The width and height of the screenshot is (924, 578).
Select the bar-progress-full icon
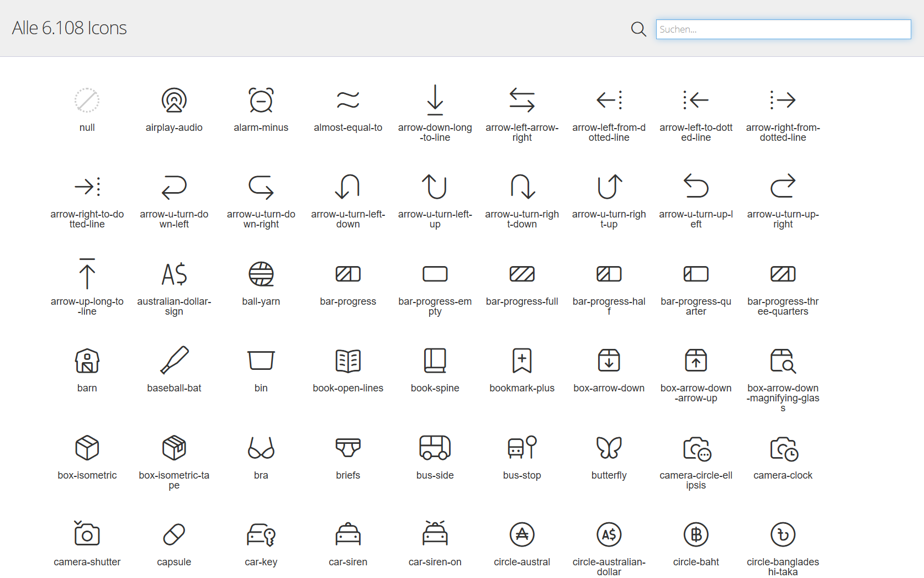pyautogui.click(x=522, y=274)
